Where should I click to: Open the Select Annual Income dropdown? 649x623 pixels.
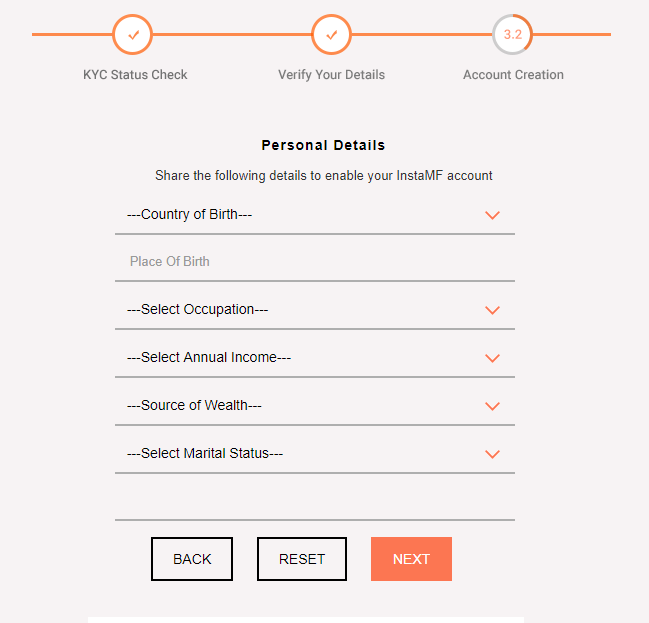pos(300,358)
